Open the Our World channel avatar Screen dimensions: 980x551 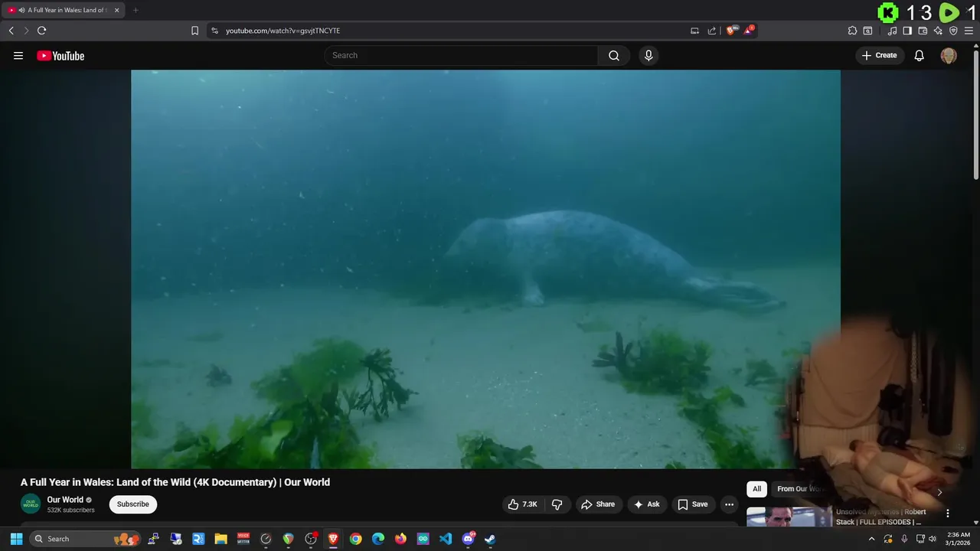pyautogui.click(x=31, y=504)
